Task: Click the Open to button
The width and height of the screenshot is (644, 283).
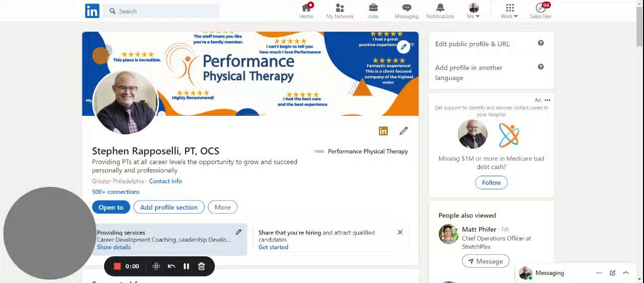Action: click(111, 207)
